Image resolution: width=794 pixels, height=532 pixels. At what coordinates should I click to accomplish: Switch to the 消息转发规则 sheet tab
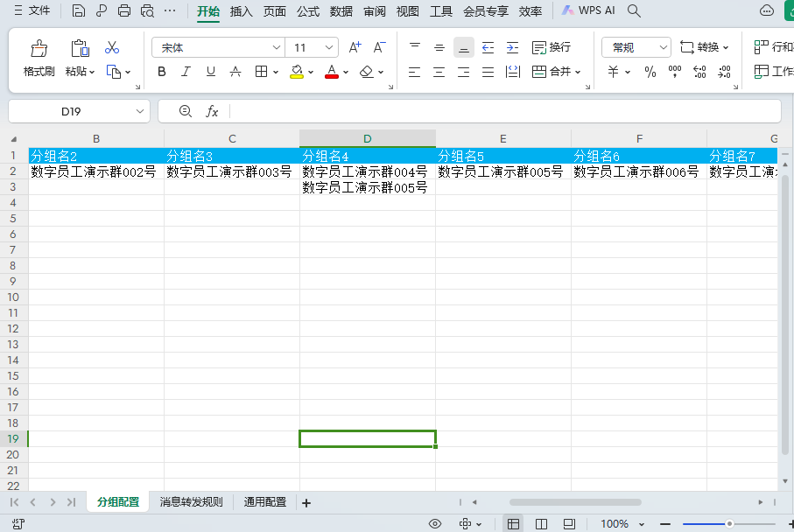coord(191,502)
